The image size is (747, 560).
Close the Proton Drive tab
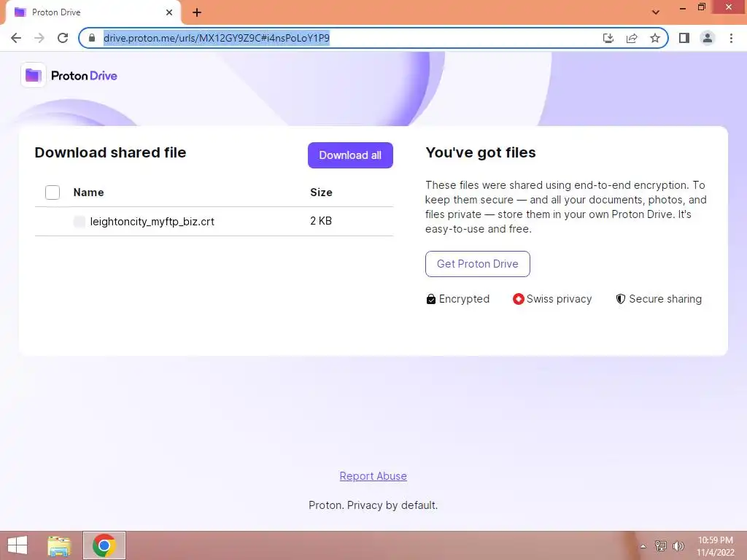(x=169, y=12)
